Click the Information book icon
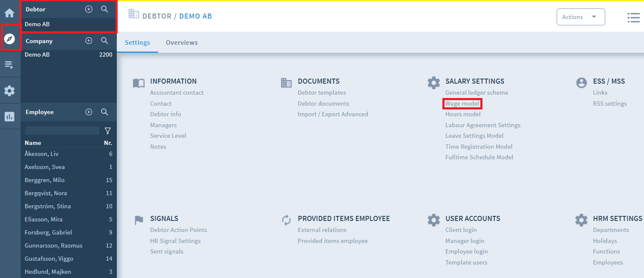This screenshot has height=278, width=644. (x=139, y=83)
